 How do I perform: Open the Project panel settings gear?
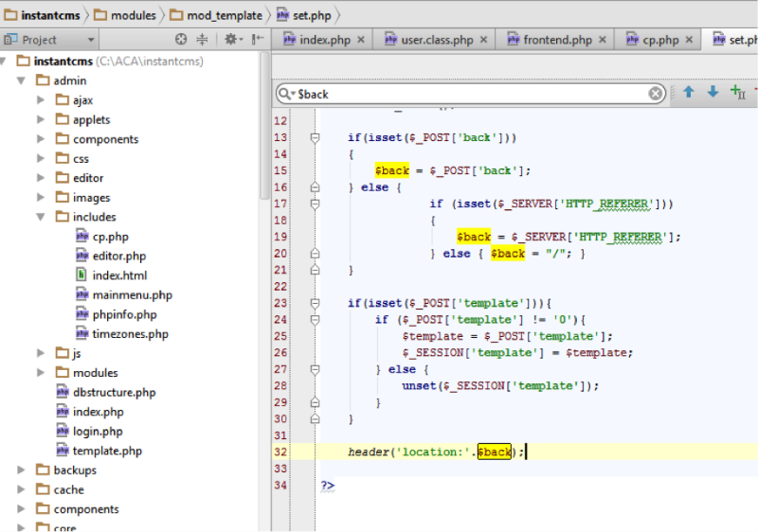pos(230,40)
